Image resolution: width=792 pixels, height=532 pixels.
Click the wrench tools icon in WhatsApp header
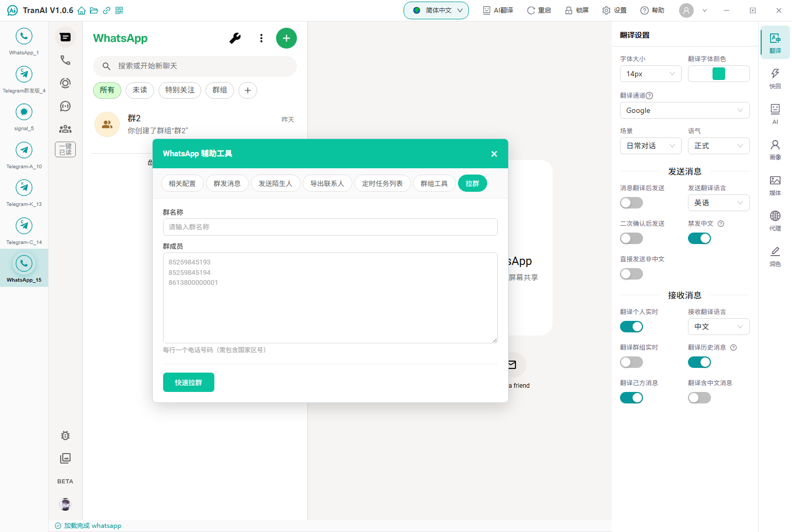[235, 38]
